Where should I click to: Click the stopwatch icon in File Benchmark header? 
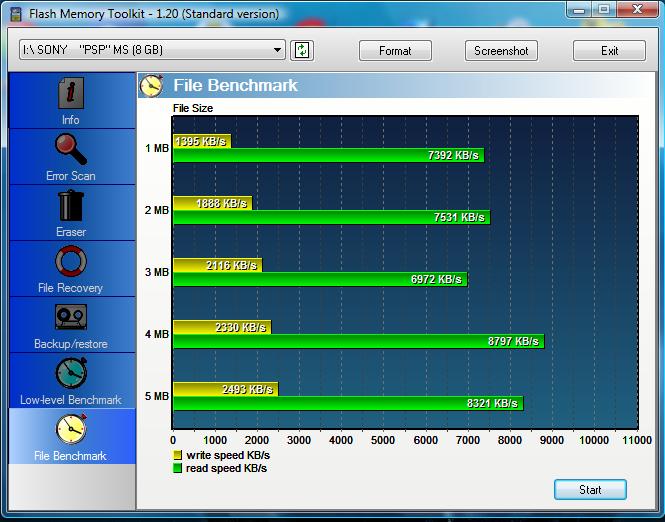152,85
